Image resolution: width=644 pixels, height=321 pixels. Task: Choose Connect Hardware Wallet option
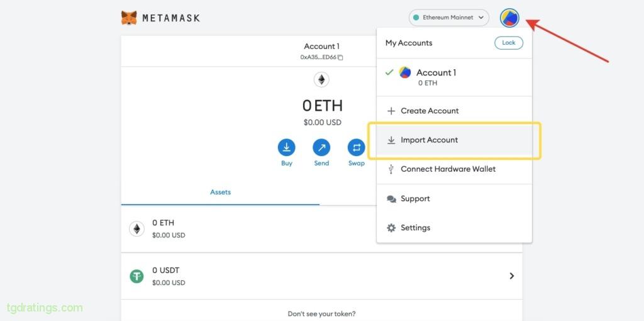click(454, 169)
